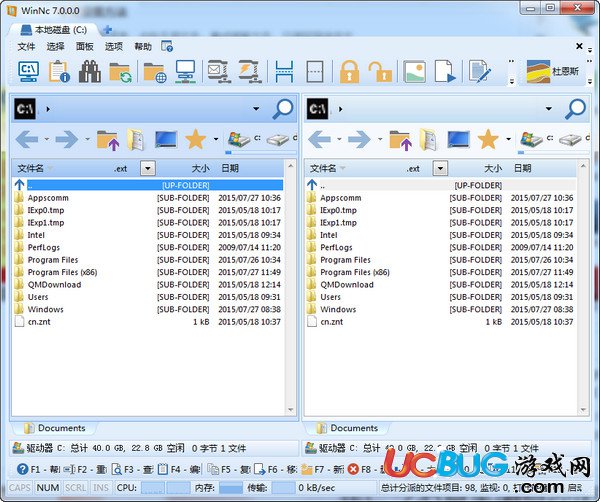Open the binoculars search tool
Screen dimensions: 600x502
pos(90,72)
